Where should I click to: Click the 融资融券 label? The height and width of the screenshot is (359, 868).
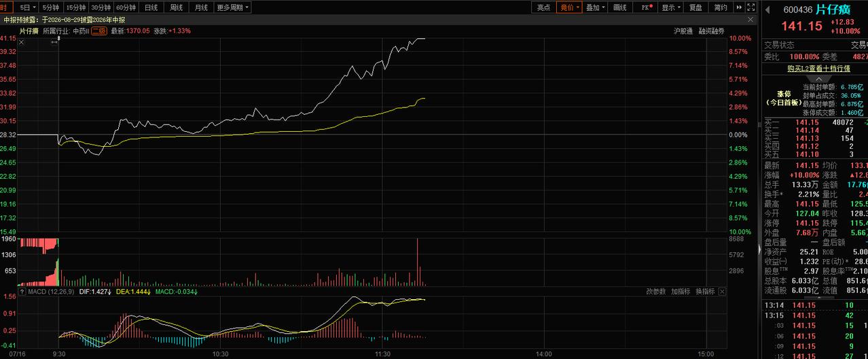click(x=711, y=31)
